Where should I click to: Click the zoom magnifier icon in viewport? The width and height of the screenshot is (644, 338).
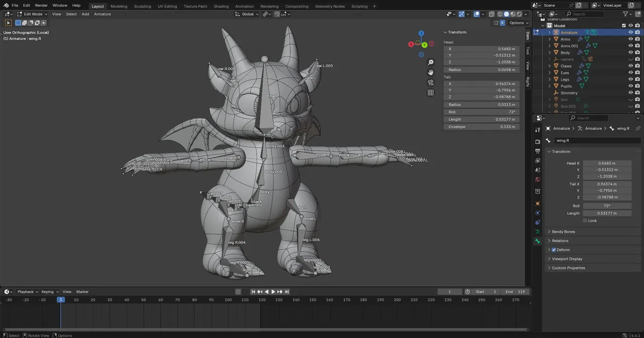[431, 62]
